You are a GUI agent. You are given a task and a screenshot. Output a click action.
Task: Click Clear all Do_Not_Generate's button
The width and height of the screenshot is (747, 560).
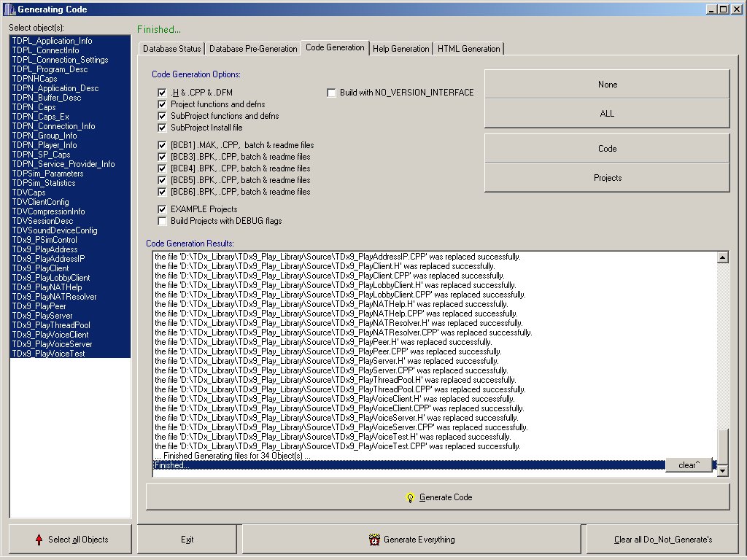point(662,540)
